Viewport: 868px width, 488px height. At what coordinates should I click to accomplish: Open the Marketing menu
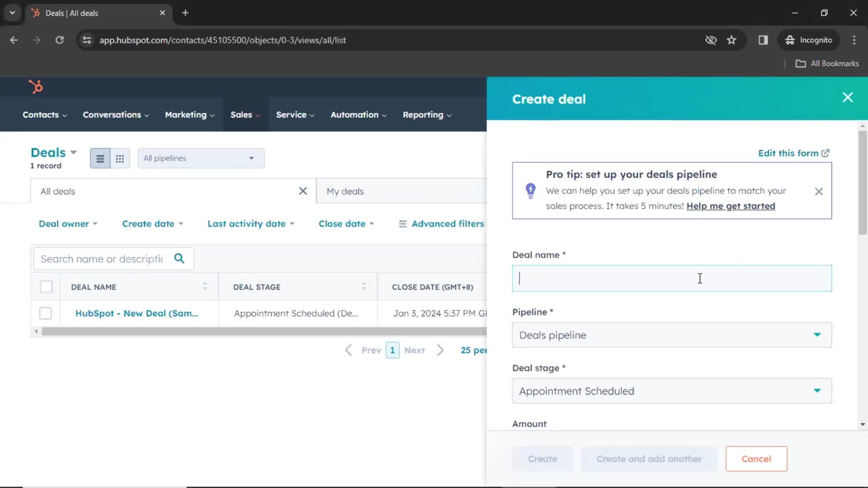[x=190, y=115]
